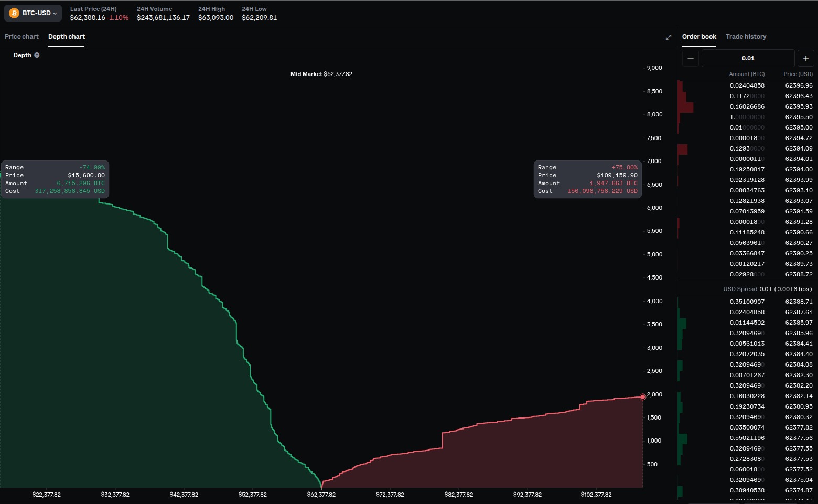The image size is (818, 504).
Task: Click the red marker dot on ask curve
Action: 642,397
